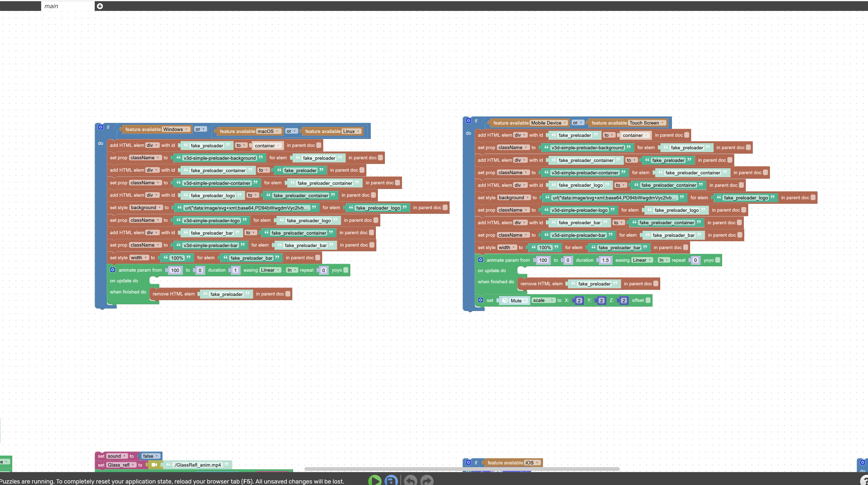Viewport: 868px width, 485px height.
Task: Edit left 100% width text value
Action: point(177,258)
